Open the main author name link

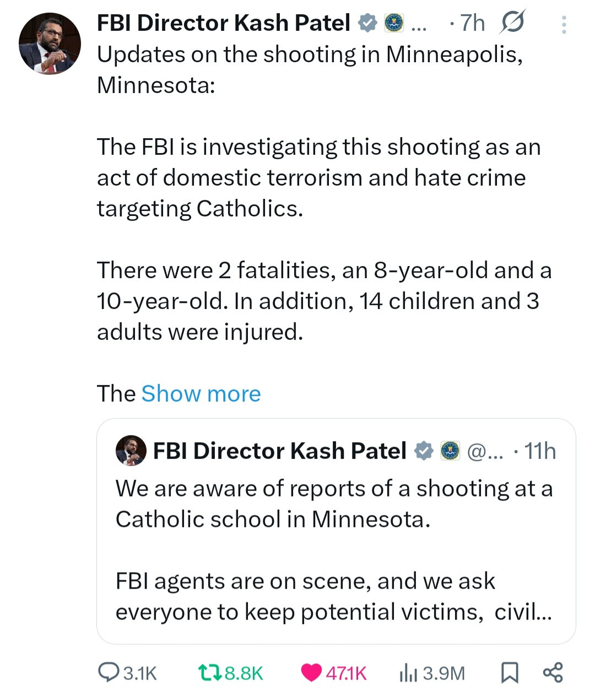click(x=223, y=23)
